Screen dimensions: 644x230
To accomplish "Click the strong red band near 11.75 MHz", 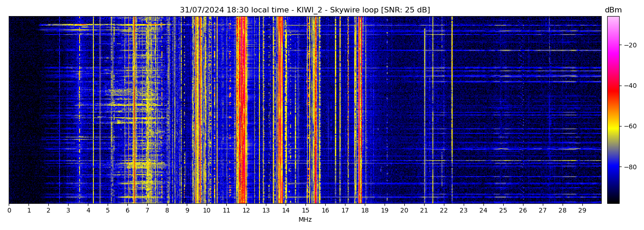I will [241, 110].
